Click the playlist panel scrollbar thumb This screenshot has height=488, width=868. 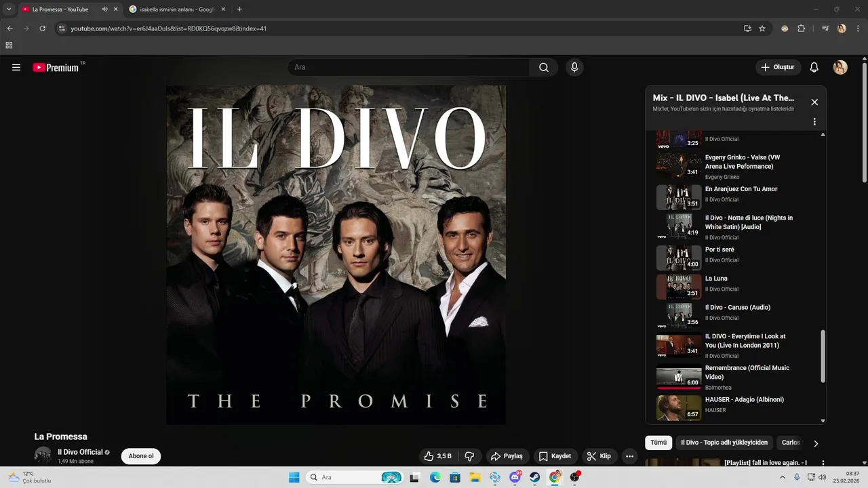(823, 356)
